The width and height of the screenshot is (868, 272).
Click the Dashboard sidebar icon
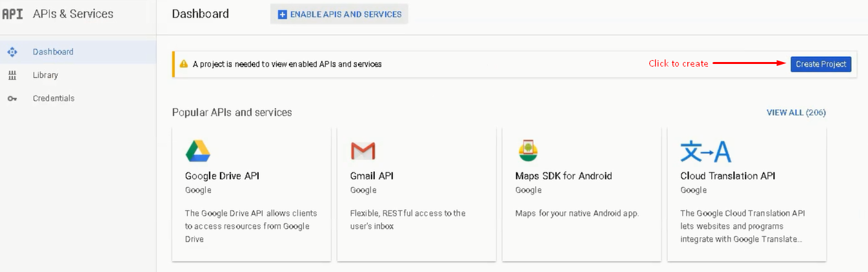[x=12, y=52]
